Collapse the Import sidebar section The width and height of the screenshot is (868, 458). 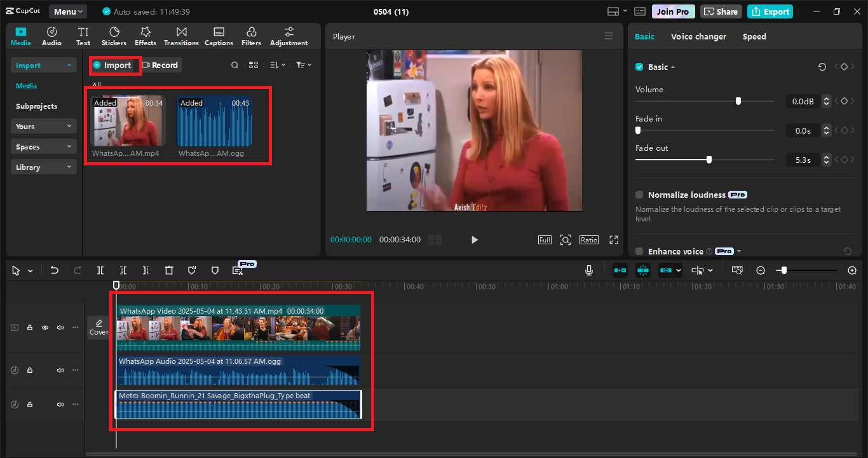point(44,65)
